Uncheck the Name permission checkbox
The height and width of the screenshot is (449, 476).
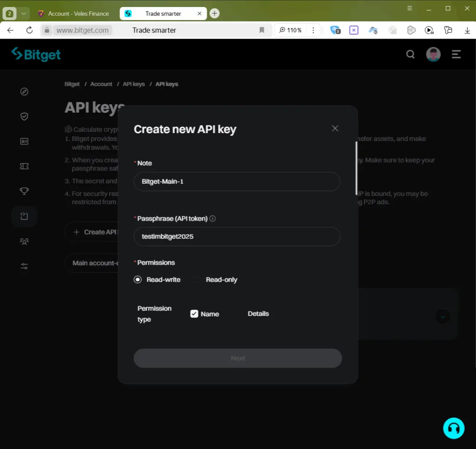click(194, 314)
